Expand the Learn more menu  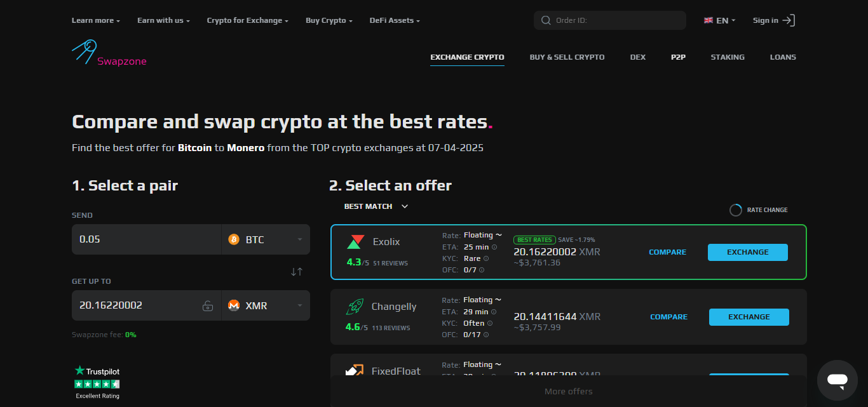click(96, 20)
